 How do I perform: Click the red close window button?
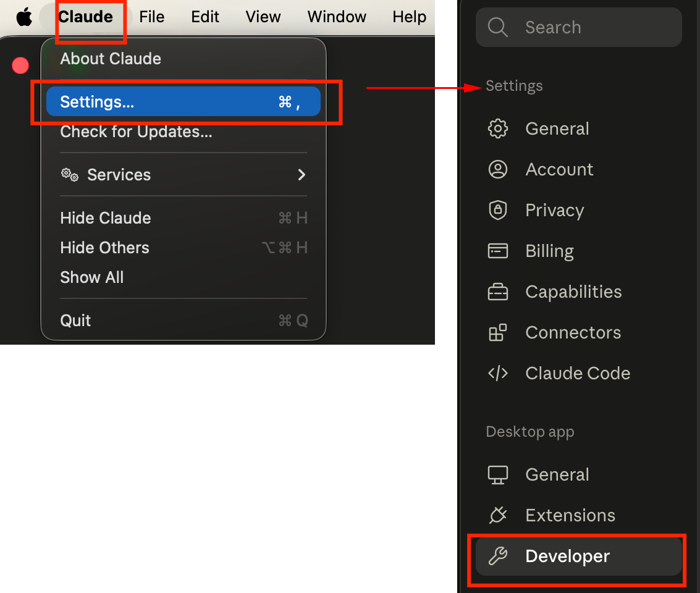tap(20, 65)
